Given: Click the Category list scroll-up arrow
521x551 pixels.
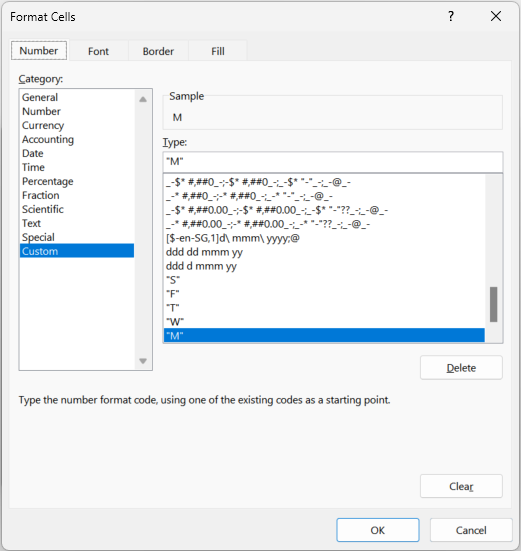Looking at the screenshot, I should pyautogui.click(x=143, y=99).
